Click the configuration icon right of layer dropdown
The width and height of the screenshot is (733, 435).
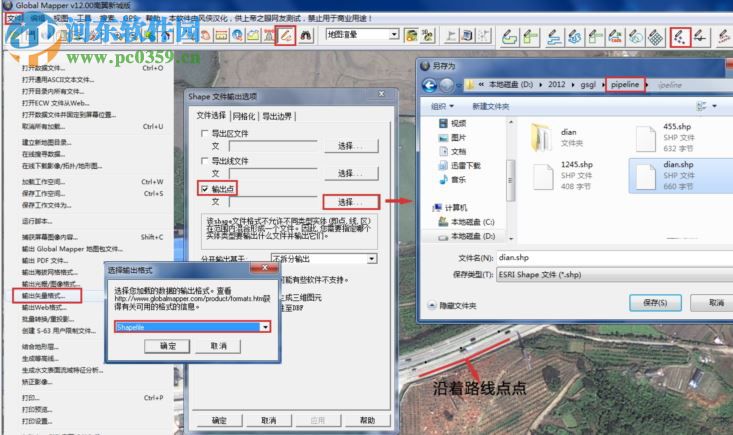point(411,36)
